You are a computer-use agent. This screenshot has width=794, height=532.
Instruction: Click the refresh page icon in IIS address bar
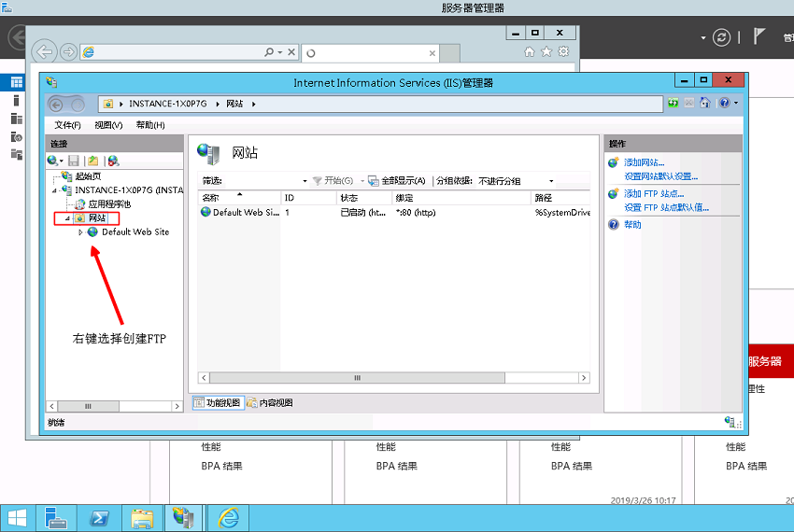click(673, 103)
